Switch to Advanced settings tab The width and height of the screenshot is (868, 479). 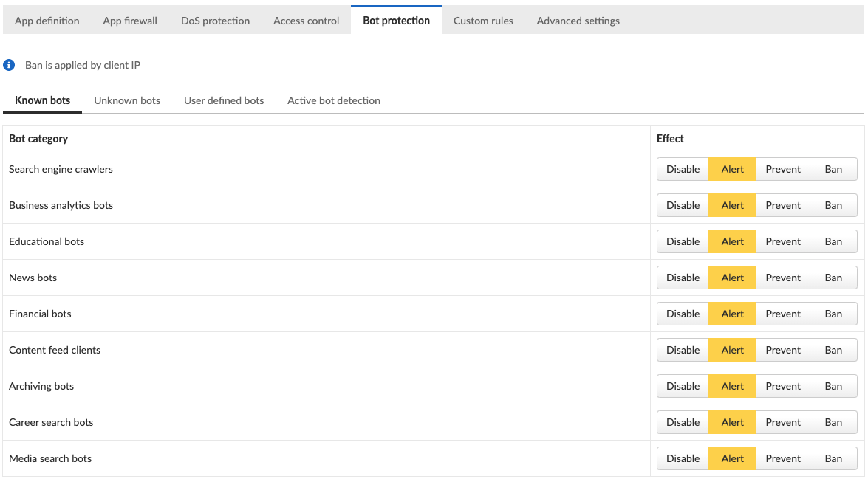click(x=578, y=21)
